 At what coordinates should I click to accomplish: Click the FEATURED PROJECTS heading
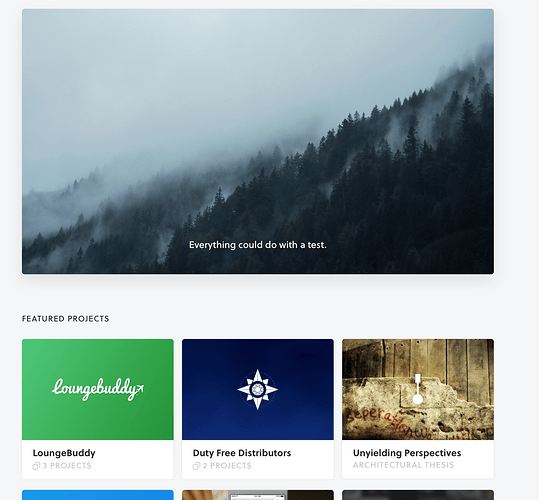tap(66, 319)
